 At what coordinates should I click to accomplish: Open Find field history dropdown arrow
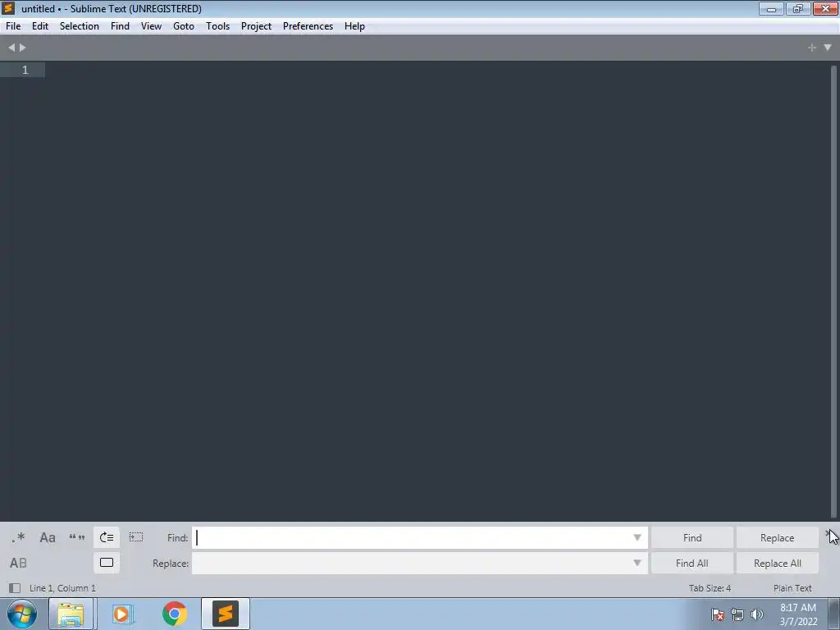click(637, 537)
